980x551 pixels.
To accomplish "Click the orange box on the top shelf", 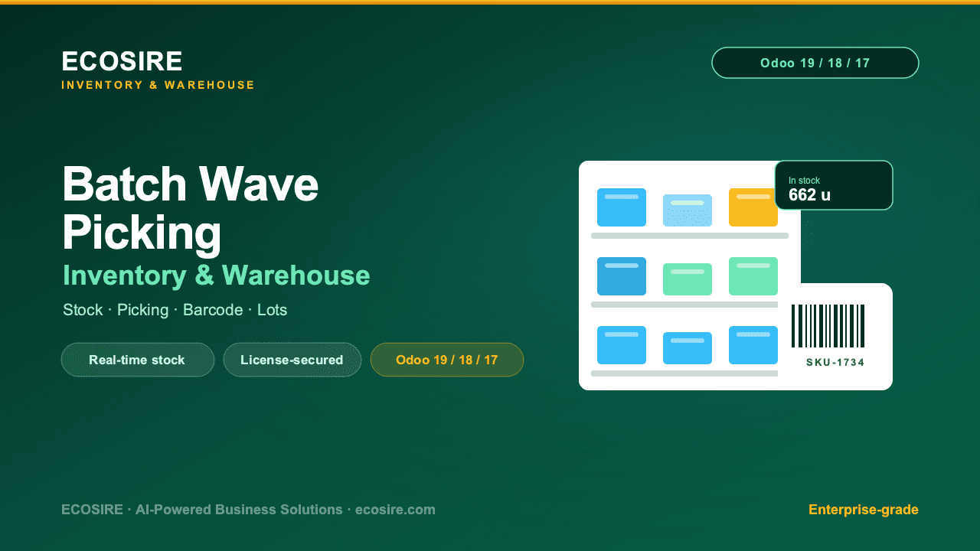I will (753, 207).
